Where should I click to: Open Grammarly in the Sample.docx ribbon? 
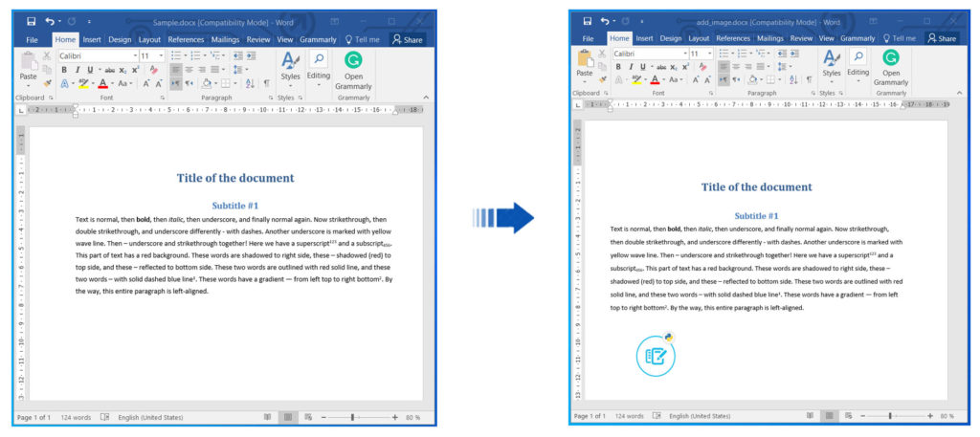(x=353, y=68)
